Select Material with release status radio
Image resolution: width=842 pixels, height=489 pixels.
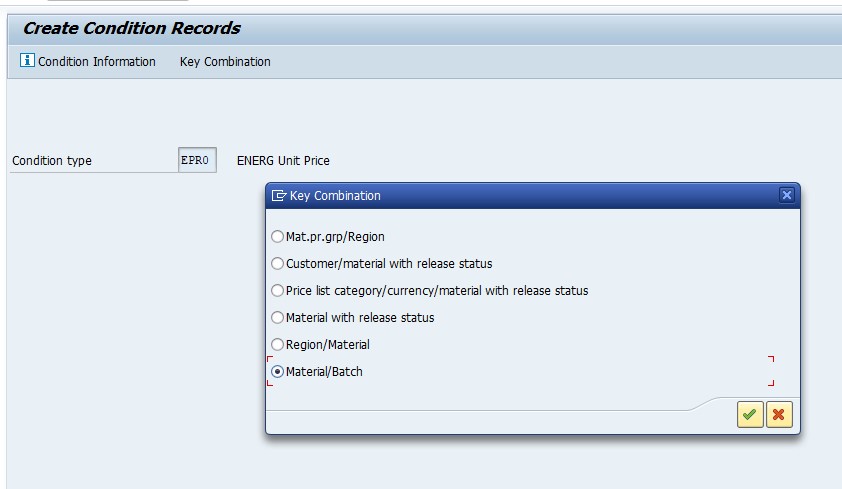[x=277, y=317]
